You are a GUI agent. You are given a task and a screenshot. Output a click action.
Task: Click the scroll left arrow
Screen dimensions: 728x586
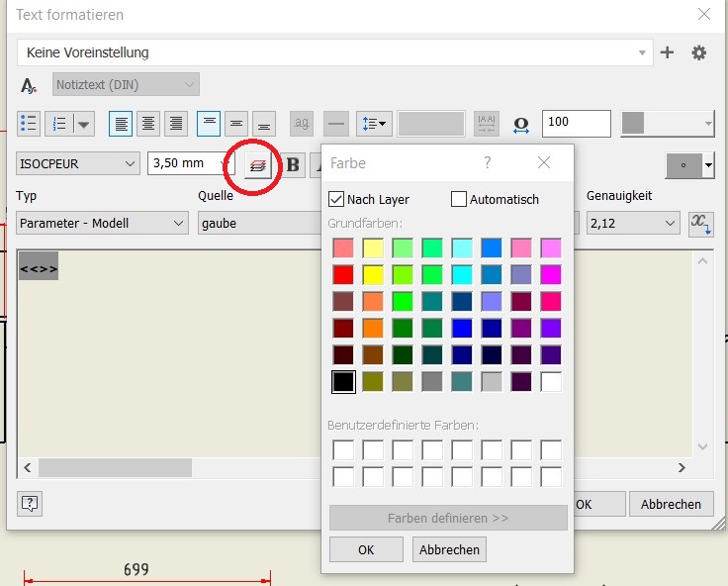point(28,467)
